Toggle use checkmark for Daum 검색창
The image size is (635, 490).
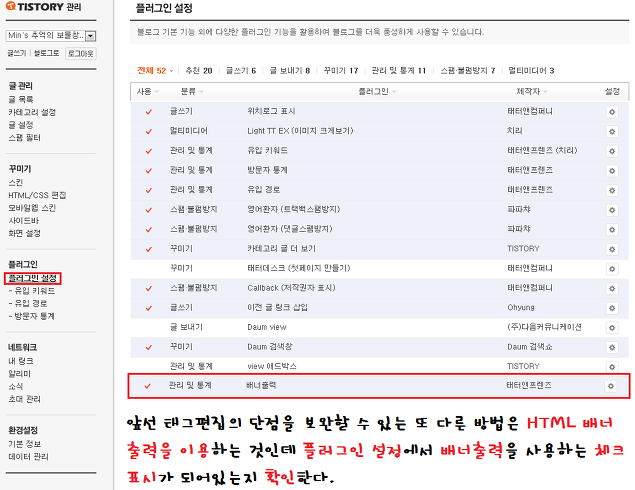tap(149, 347)
